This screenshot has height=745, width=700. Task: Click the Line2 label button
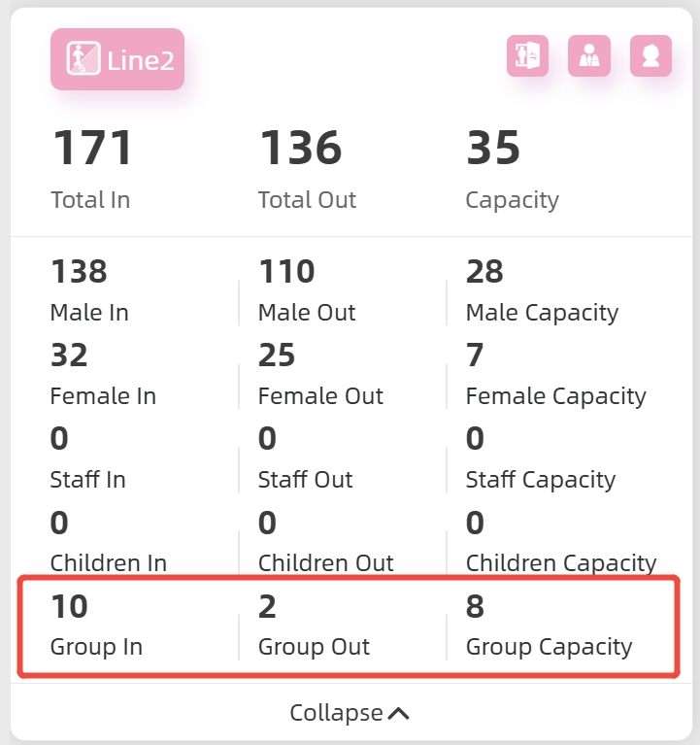(x=117, y=59)
